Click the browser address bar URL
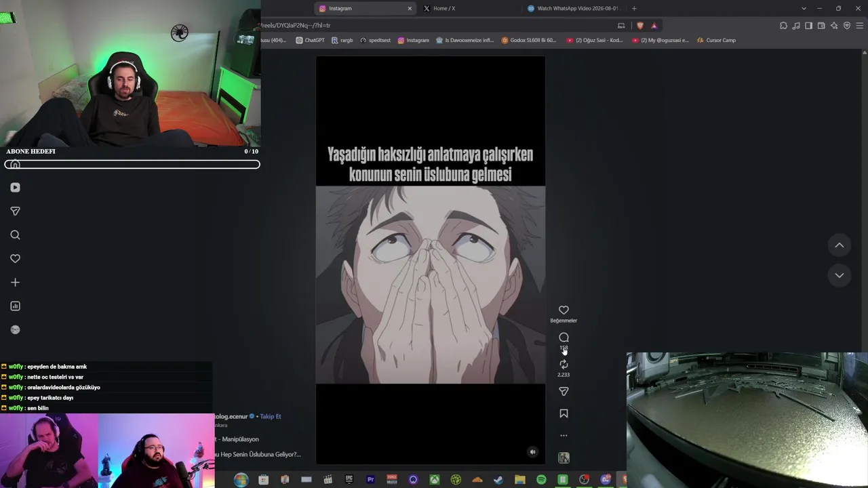This screenshot has width=868, height=488. (296, 26)
